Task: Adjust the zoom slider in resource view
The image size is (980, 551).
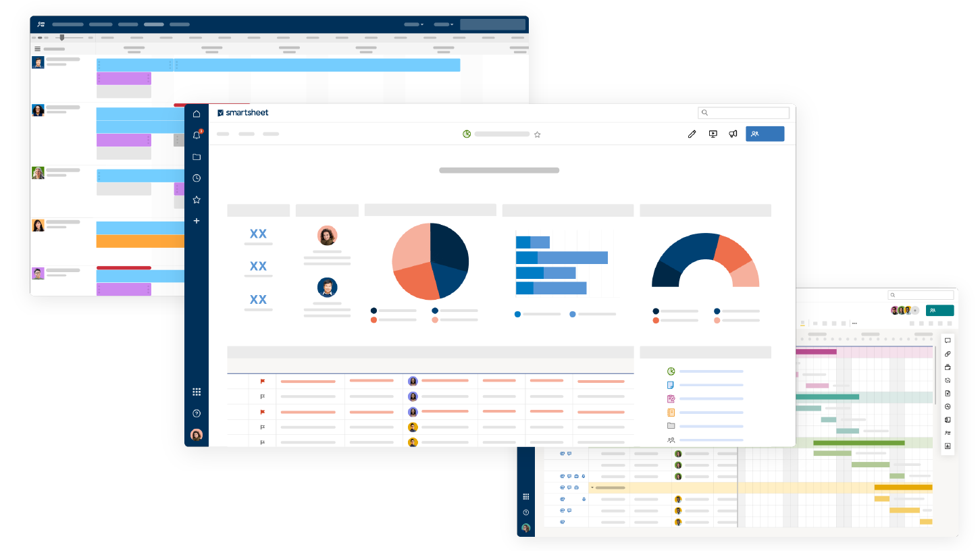Action: click(x=61, y=38)
